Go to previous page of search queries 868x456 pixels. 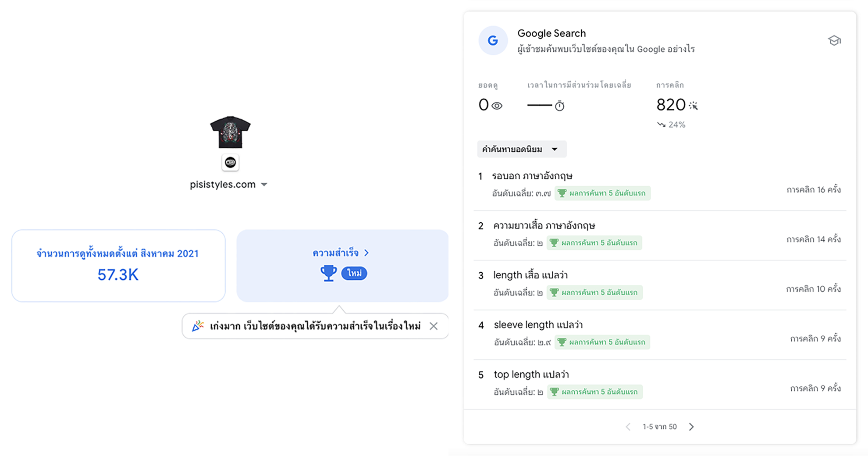628,427
